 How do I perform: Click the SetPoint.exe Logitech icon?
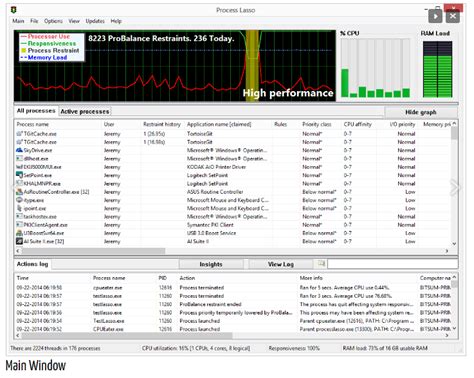(x=19, y=175)
